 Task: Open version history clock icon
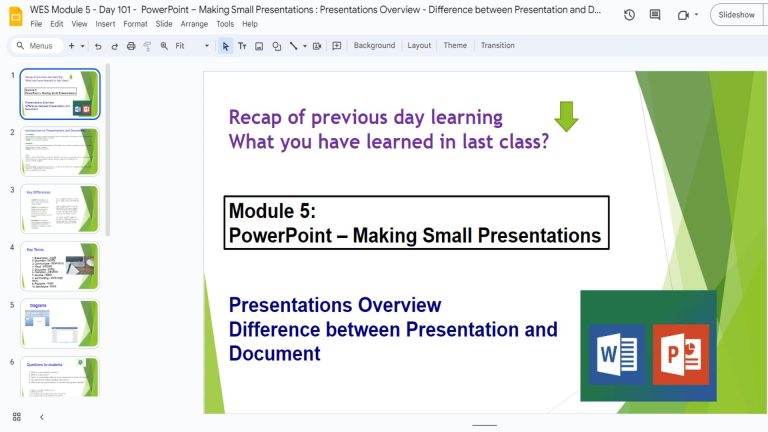(x=629, y=15)
